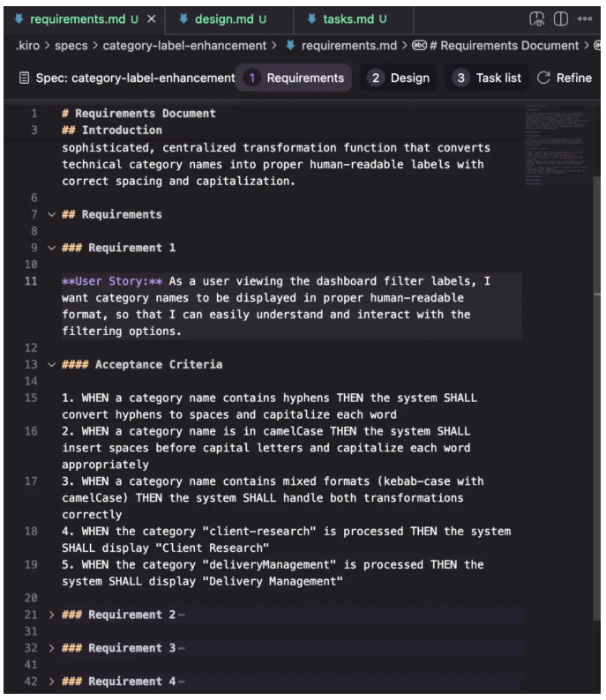This screenshot has height=700, width=606.
Task: Expand the folded Requirement 3 section
Action: [51, 648]
